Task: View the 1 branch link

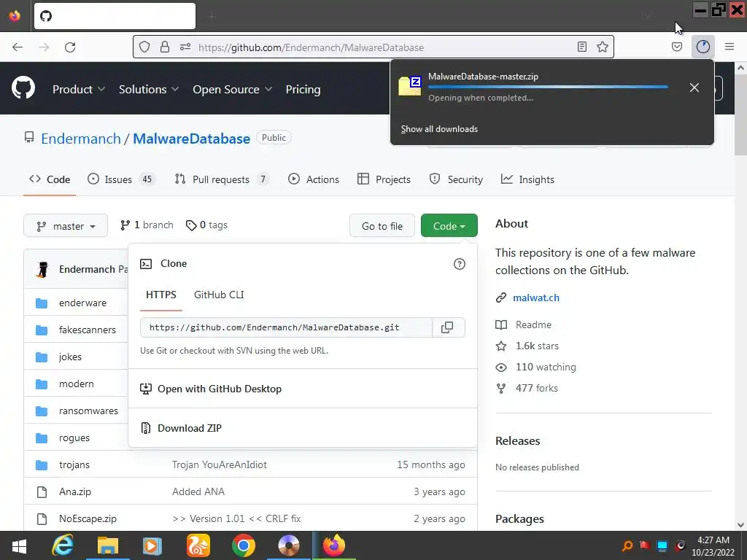Action: (x=147, y=225)
